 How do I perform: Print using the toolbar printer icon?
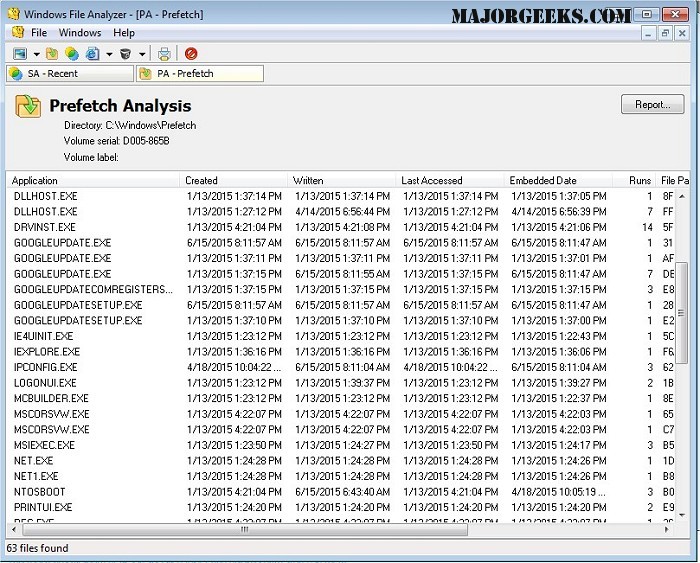click(164, 54)
